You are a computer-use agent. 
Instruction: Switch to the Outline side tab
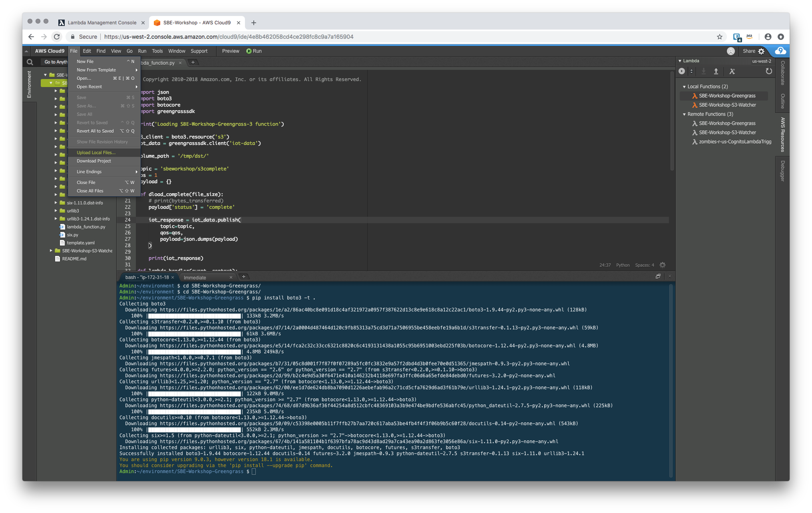(x=782, y=101)
